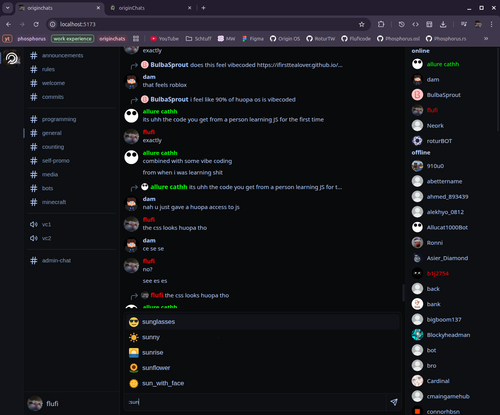The image size is (500, 415).
Task: Open flufi user profile at bottom left
Action: click(43, 404)
